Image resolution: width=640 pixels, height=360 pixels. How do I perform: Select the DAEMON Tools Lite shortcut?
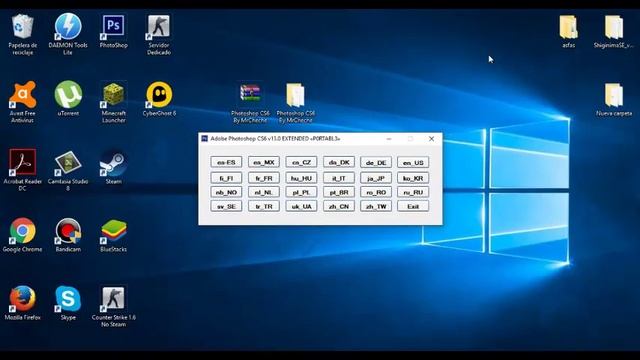tap(68, 34)
